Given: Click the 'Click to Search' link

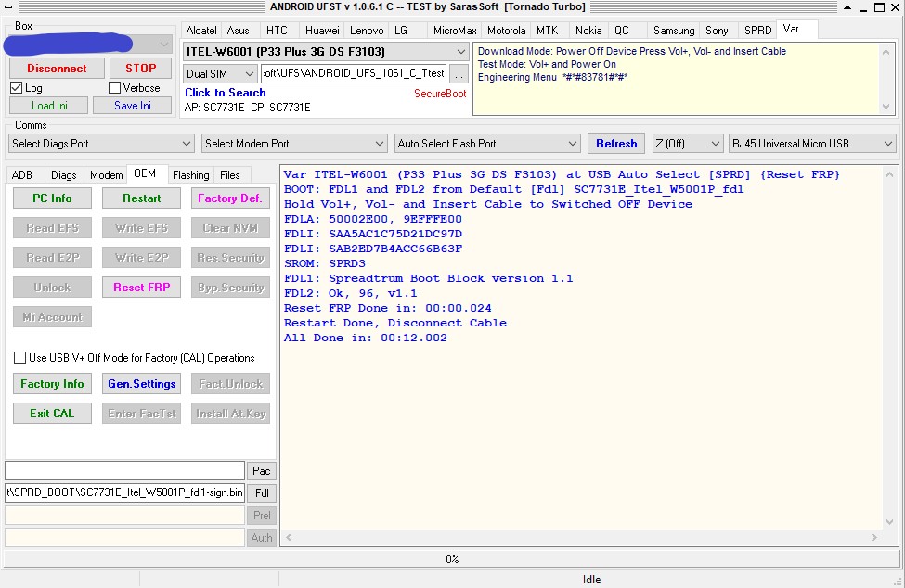Looking at the screenshot, I should (x=226, y=93).
